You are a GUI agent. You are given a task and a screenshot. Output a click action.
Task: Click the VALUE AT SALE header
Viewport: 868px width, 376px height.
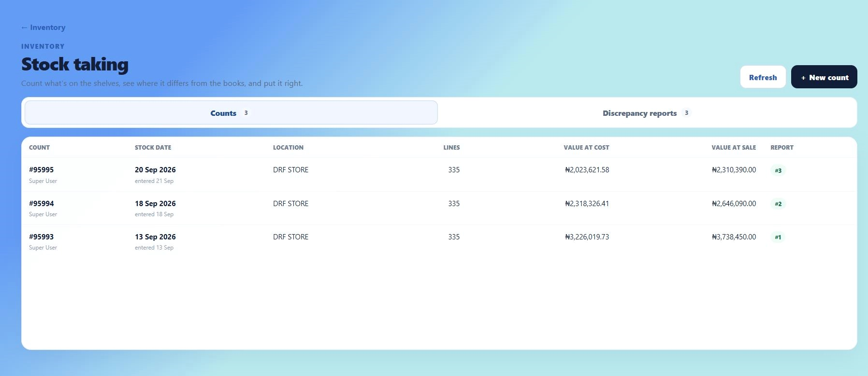click(734, 148)
